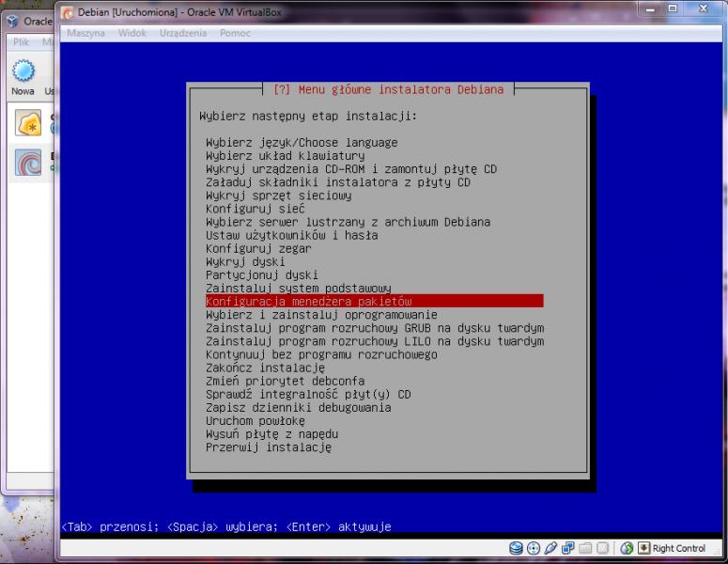728x564 pixels.
Task: Select 'Przerwij instalację' at list bottom
Action: [269, 447]
